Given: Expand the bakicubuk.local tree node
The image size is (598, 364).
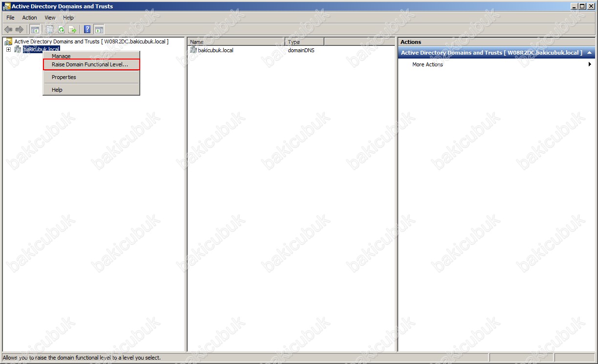Looking at the screenshot, I should (x=8, y=49).
